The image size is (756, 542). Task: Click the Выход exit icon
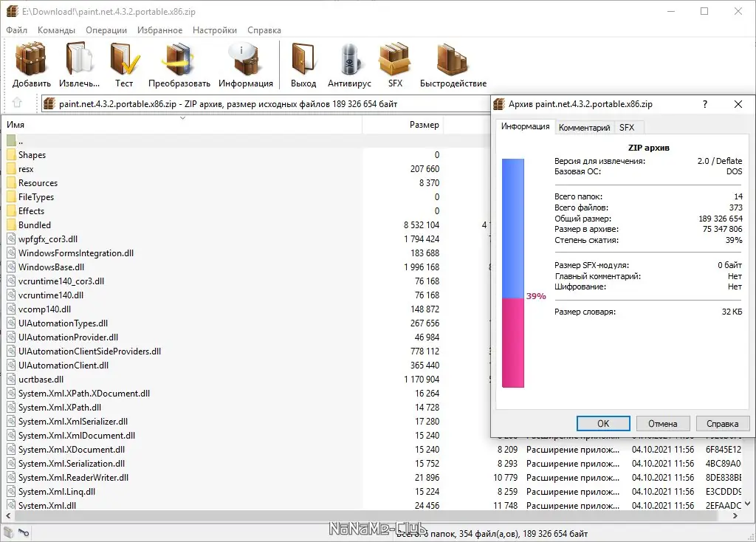303,59
